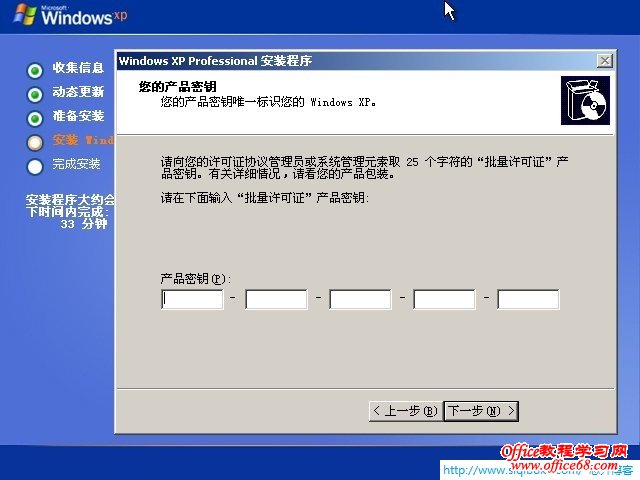Click the 您的产品密钥 heading
Image resolution: width=640 pixels, height=480 pixels.
click(178, 87)
